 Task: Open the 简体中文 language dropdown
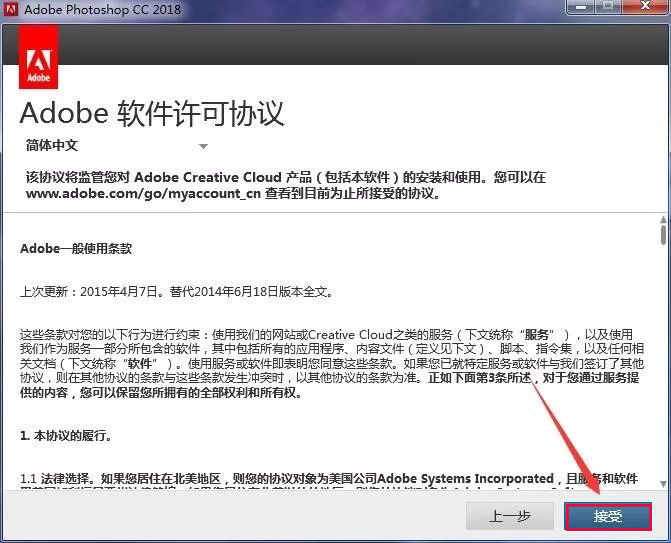[117, 146]
